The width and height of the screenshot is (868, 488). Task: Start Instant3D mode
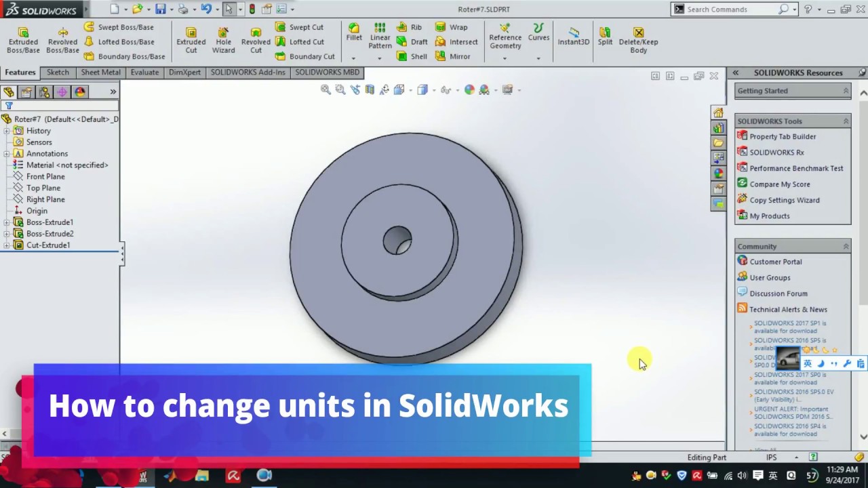[574, 36]
